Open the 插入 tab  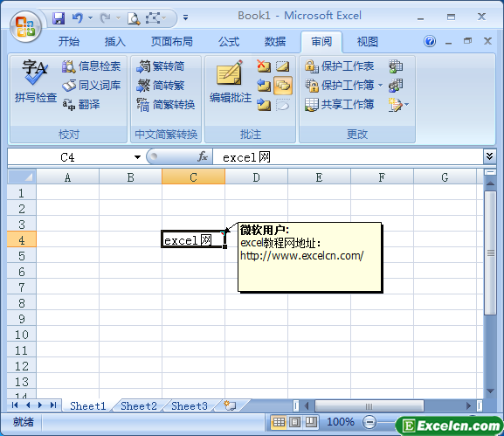pyautogui.click(x=114, y=41)
